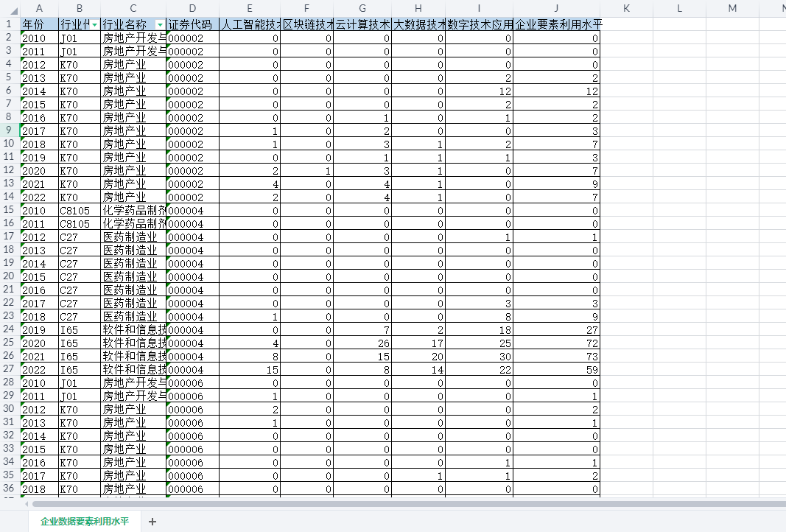Select cell H35 showing 1
This screenshot has height=532, width=786.
[x=418, y=476]
